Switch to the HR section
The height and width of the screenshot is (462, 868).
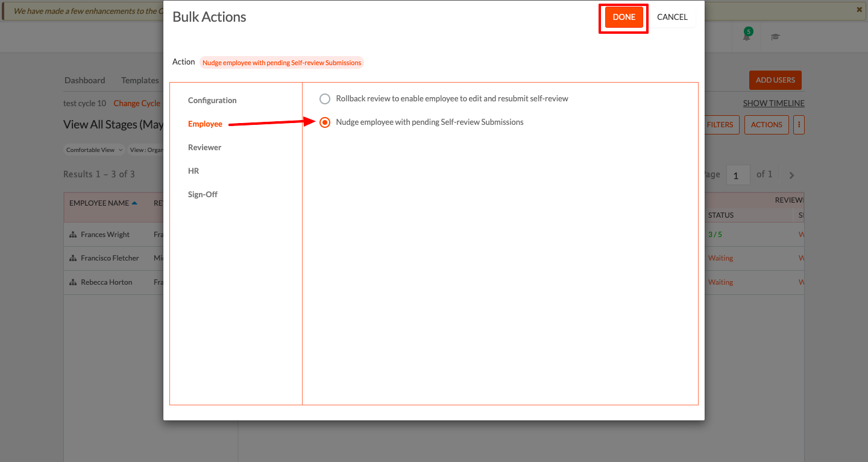click(x=193, y=171)
